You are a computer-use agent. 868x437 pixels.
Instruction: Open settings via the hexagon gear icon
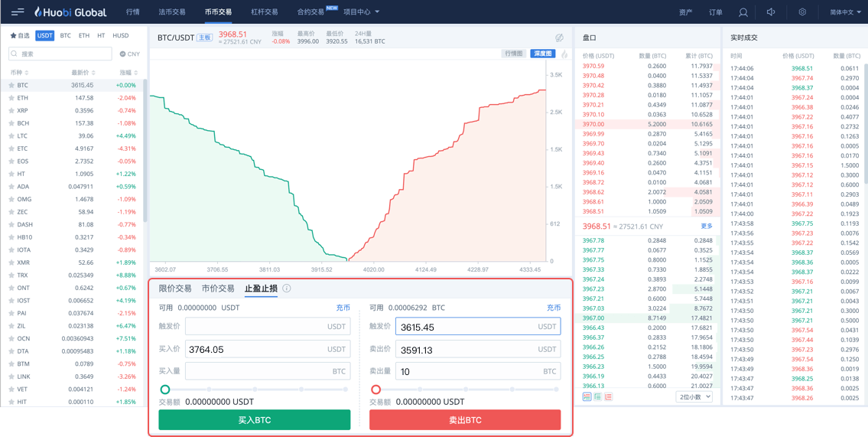point(802,12)
